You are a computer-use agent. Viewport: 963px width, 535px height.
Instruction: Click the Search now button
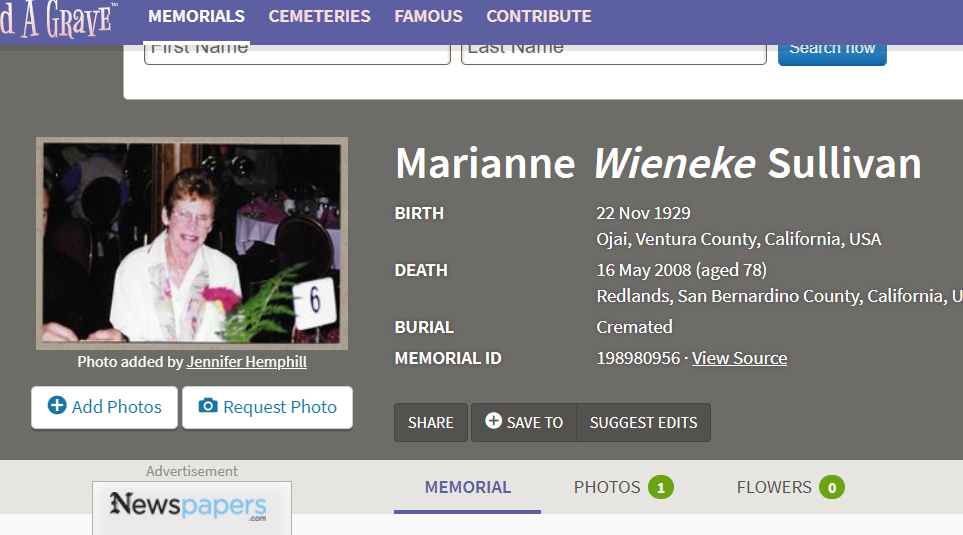pos(832,54)
